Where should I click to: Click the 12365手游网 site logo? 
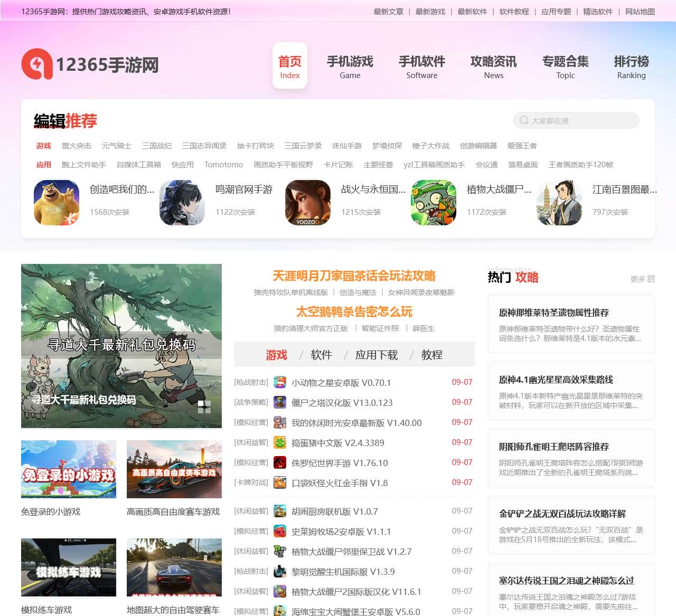(90, 64)
